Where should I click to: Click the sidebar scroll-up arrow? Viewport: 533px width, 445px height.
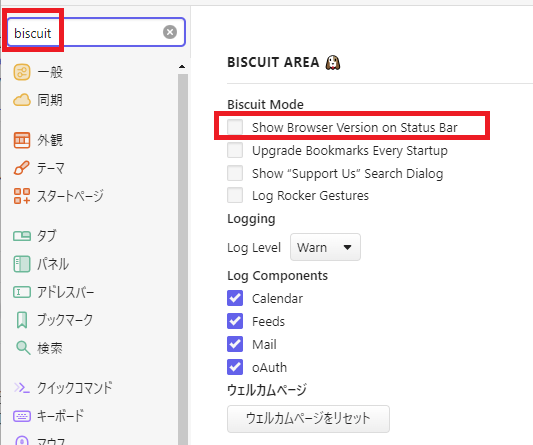(x=182, y=67)
